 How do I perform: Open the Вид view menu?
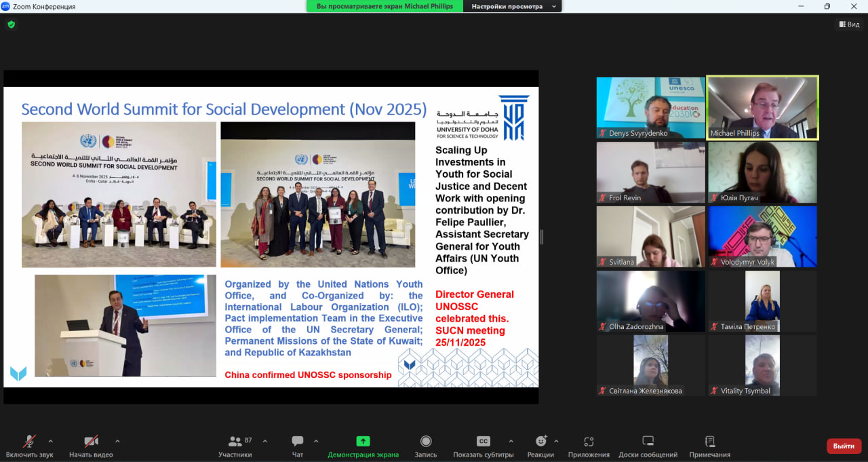(849, 24)
